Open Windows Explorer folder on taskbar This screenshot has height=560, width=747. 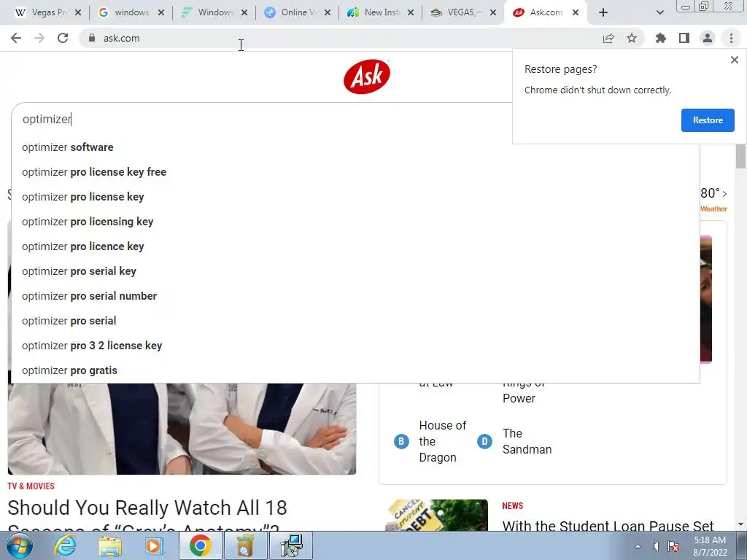110,545
